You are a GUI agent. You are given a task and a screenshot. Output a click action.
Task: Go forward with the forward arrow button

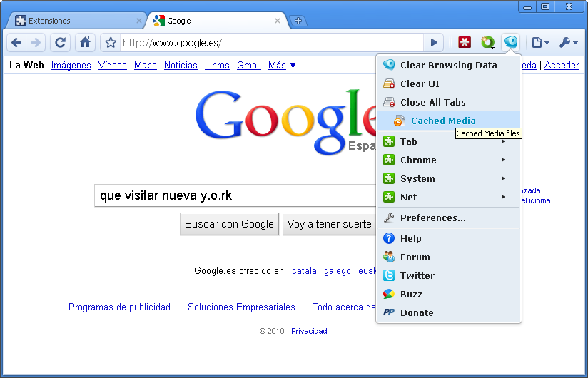coord(36,43)
